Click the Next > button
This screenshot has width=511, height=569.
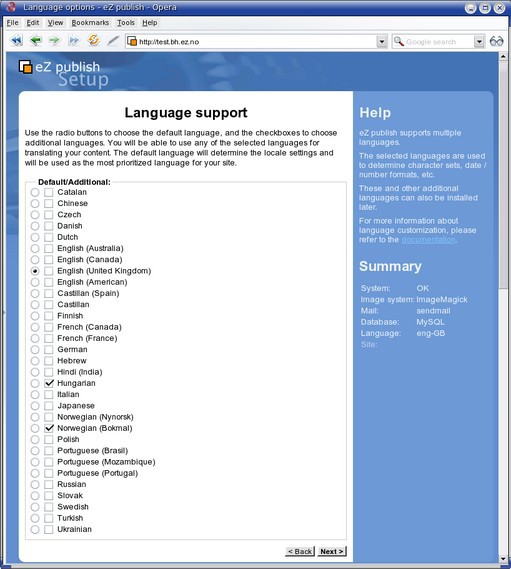point(332,551)
